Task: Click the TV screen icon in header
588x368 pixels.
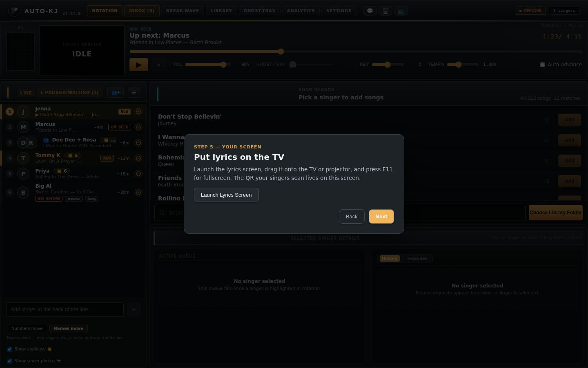Action: pyautogui.click(x=401, y=11)
